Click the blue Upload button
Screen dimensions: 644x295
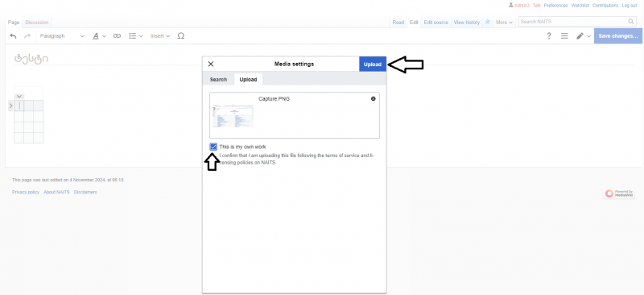pos(373,64)
